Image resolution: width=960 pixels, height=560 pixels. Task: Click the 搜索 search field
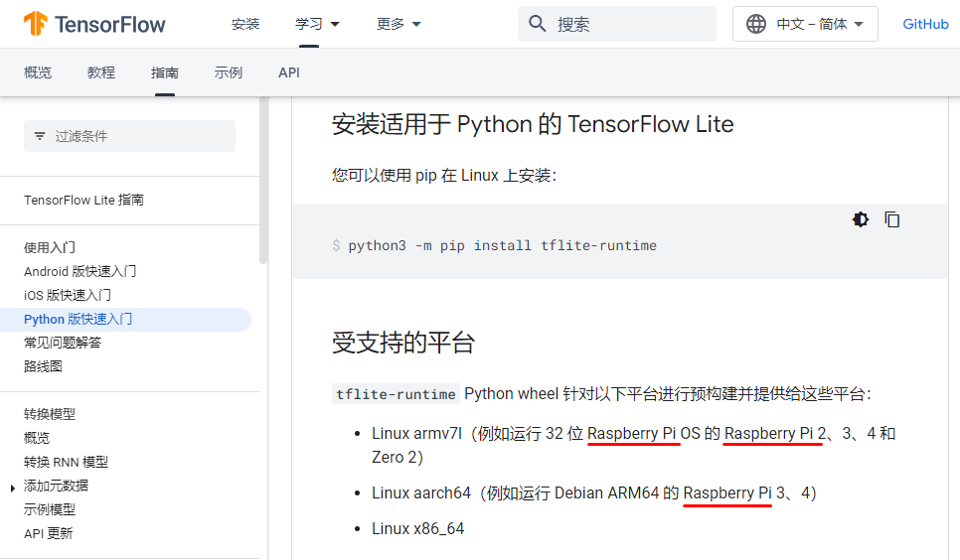616,24
